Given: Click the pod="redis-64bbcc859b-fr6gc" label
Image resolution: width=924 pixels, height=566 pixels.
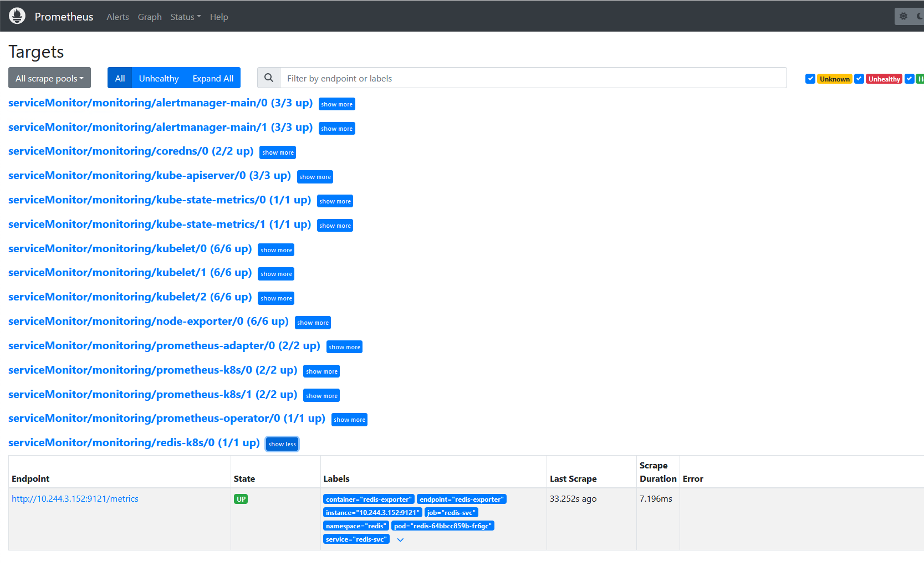Looking at the screenshot, I should (x=443, y=526).
